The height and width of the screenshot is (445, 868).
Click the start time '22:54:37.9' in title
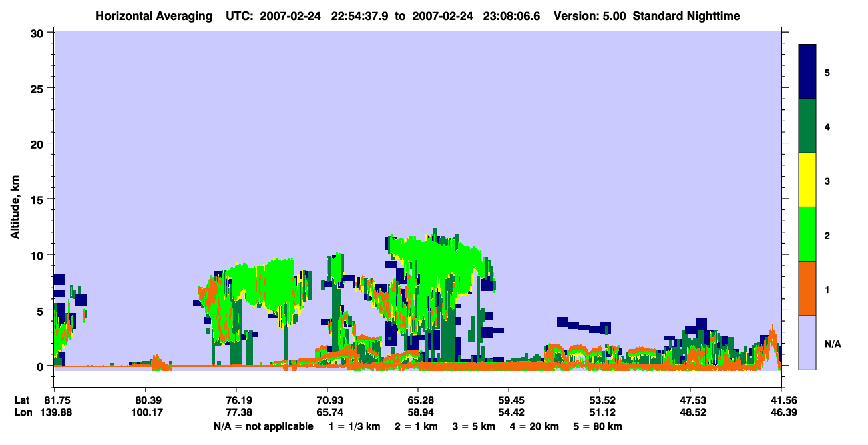[360, 16]
